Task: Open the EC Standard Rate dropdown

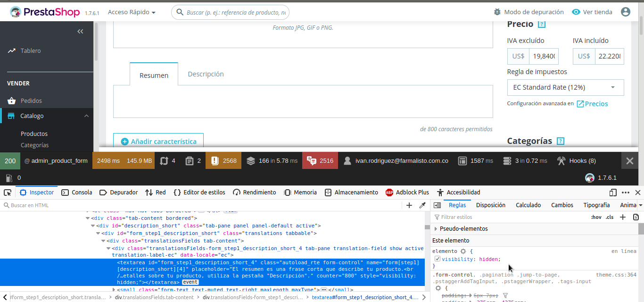Action: point(565,87)
